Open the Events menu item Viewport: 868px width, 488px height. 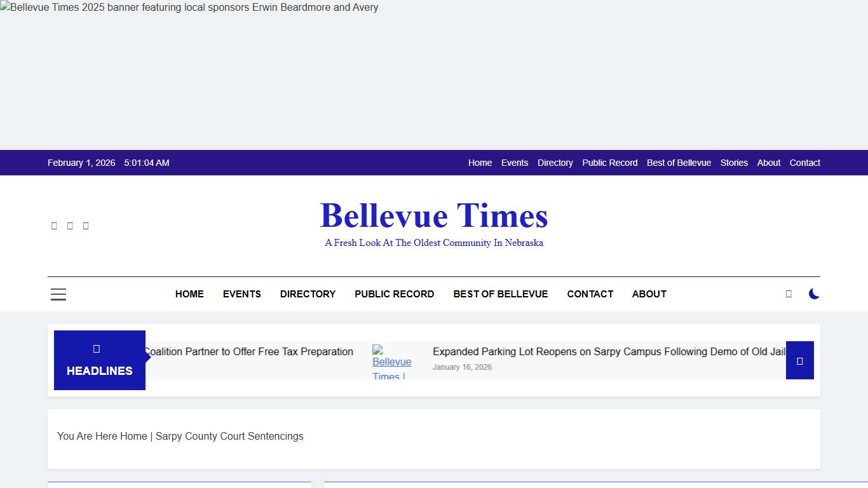(x=242, y=294)
